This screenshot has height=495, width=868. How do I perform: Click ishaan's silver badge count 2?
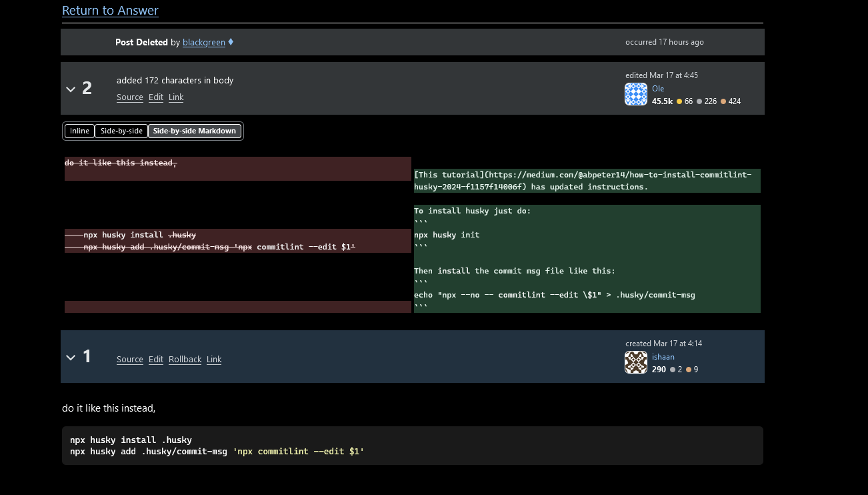[676, 370]
